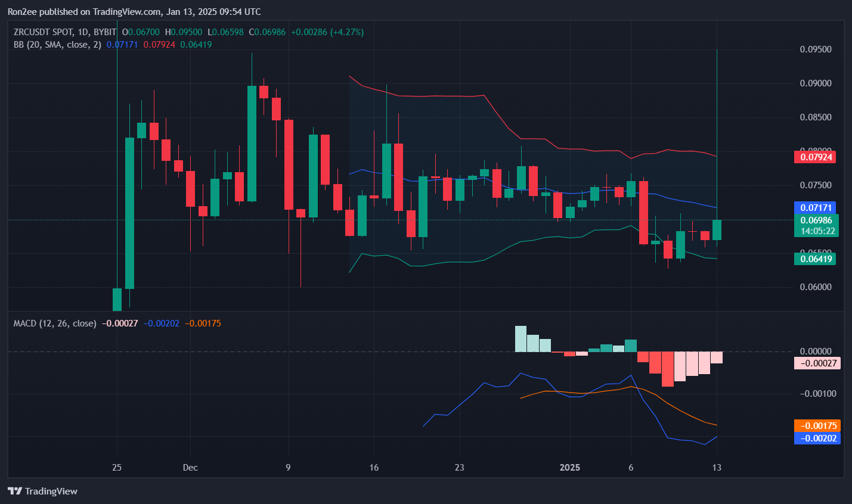
Task: Click the countdown timer 14:05:22
Action: click(817, 231)
